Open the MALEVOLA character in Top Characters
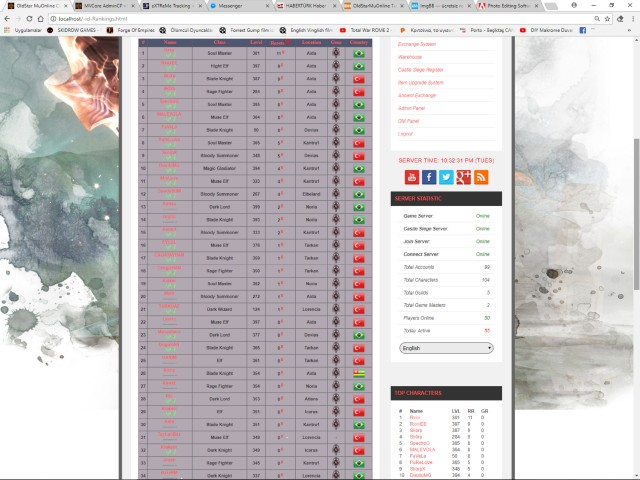The width and height of the screenshot is (640, 480). 425,451
